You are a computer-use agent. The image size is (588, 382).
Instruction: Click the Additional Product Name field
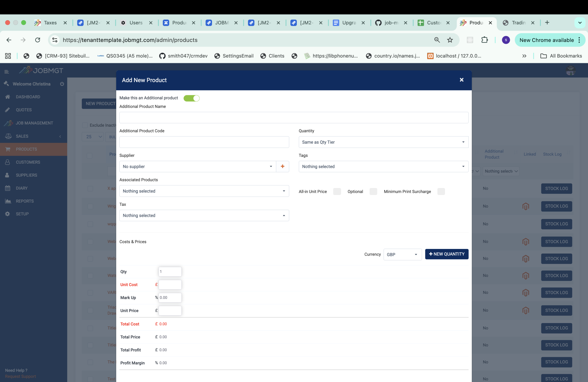click(294, 118)
